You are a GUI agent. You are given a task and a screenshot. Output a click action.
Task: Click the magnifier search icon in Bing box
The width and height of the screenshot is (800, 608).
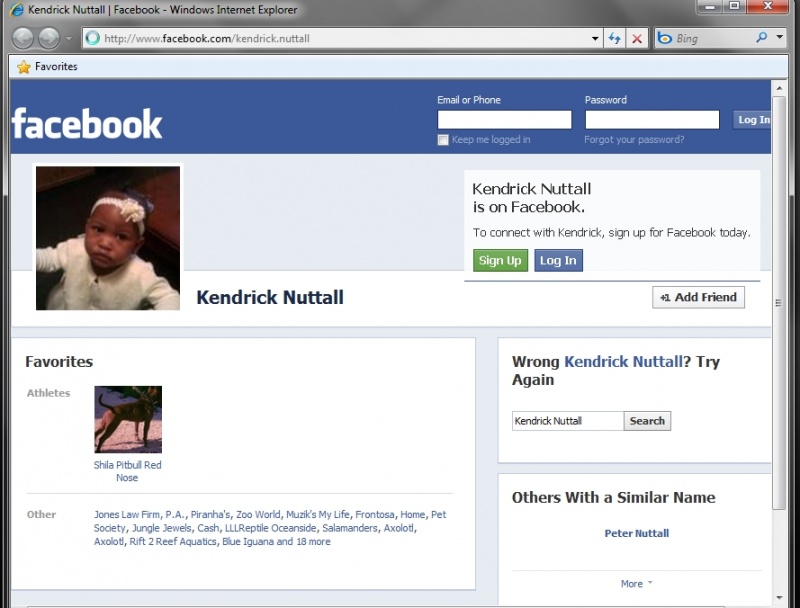(761, 37)
